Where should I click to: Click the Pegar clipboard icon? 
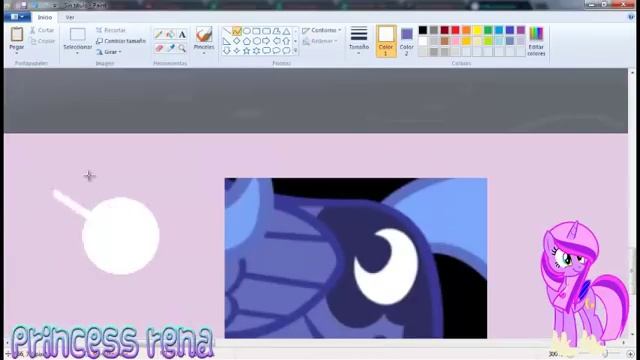[17, 34]
